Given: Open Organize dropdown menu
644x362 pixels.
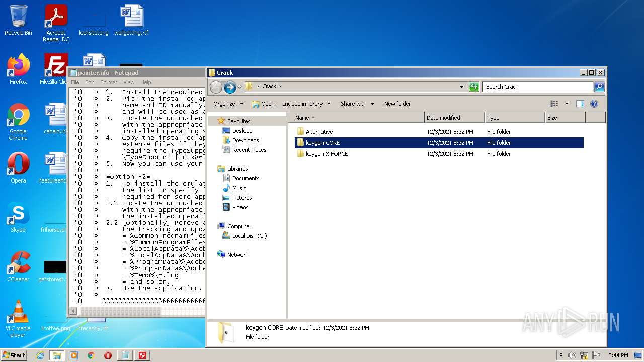Looking at the screenshot, I should [x=228, y=104].
